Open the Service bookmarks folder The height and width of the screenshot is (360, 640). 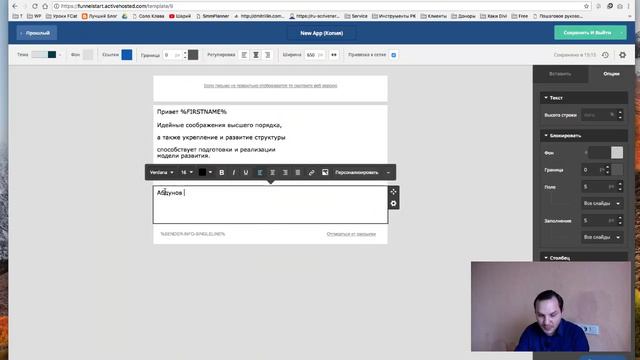coord(356,16)
